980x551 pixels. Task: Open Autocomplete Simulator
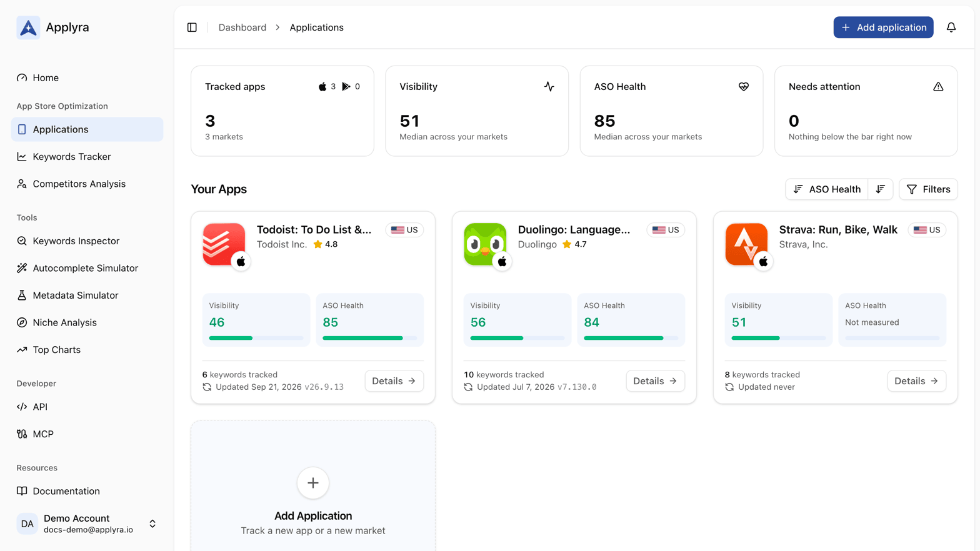(87, 268)
